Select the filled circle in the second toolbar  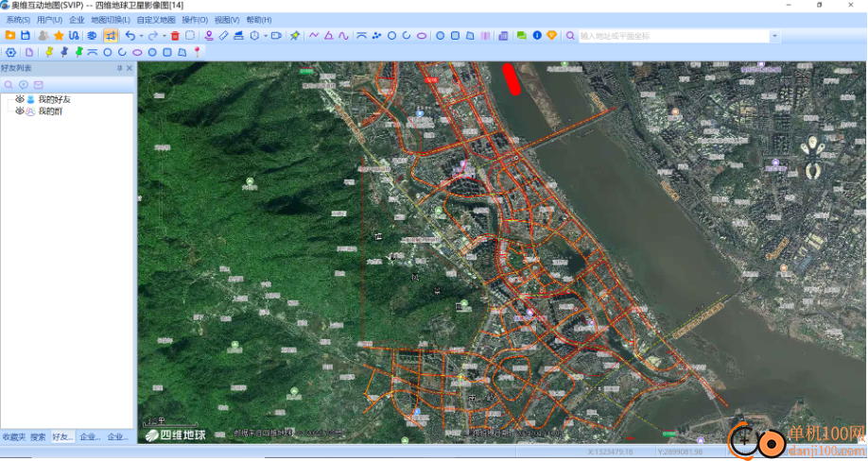click(x=152, y=53)
